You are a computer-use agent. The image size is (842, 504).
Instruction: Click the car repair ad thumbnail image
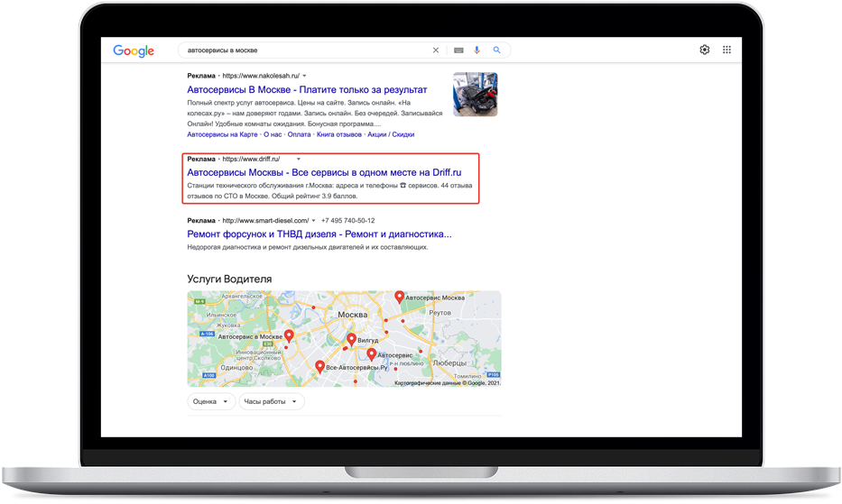tap(475, 95)
